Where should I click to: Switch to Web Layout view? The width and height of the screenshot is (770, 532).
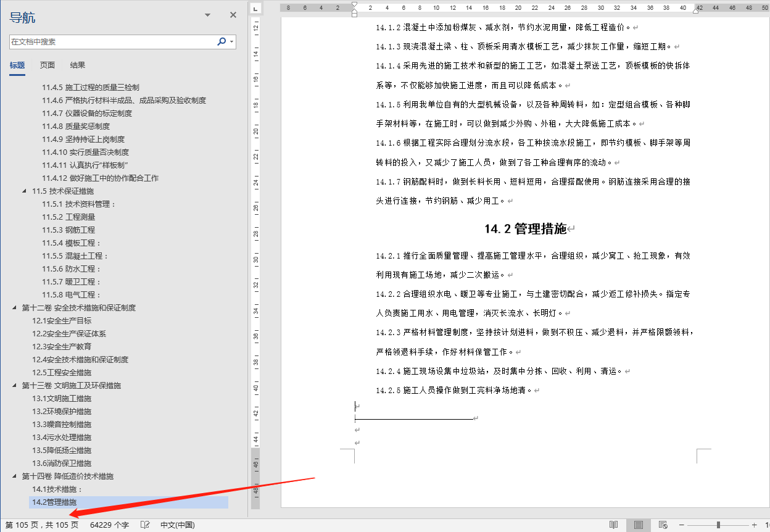[x=662, y=525]
